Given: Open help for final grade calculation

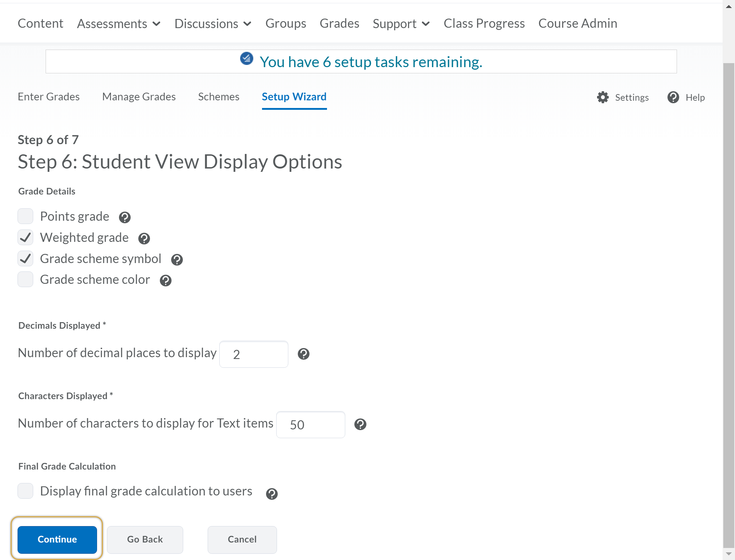Looking at the screenshot, I should pos(272,494).
